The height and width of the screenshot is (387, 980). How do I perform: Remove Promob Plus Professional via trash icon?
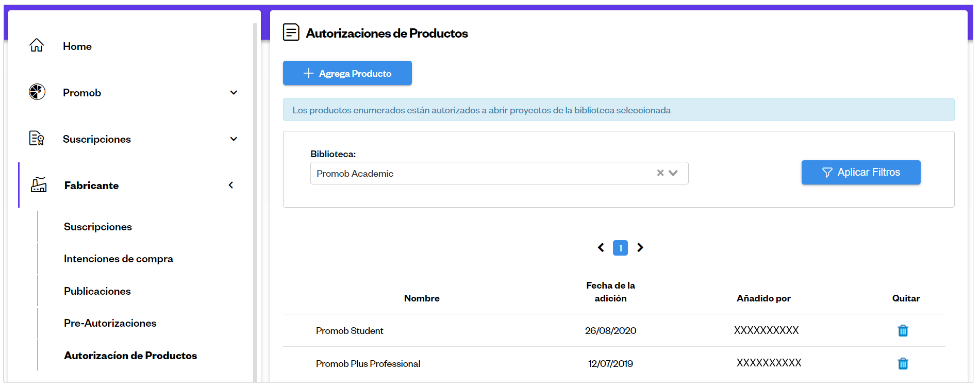903,363
